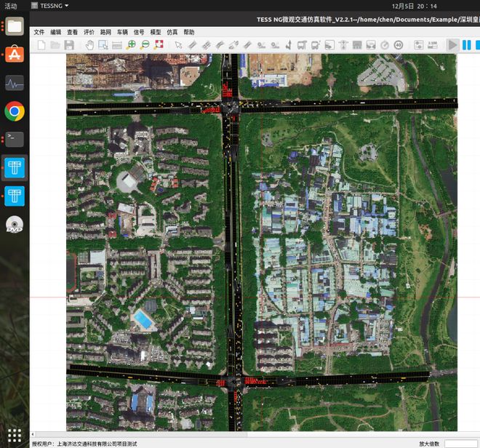Click the 放大倍数 label in status bar

pyautogui.click(x=429, y=444)
